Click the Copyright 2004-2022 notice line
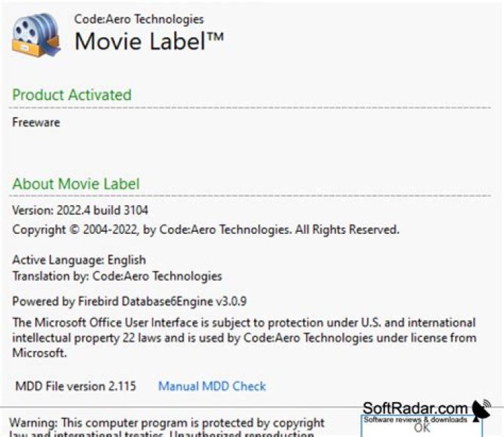504x437 pixels. click(206, 229)
